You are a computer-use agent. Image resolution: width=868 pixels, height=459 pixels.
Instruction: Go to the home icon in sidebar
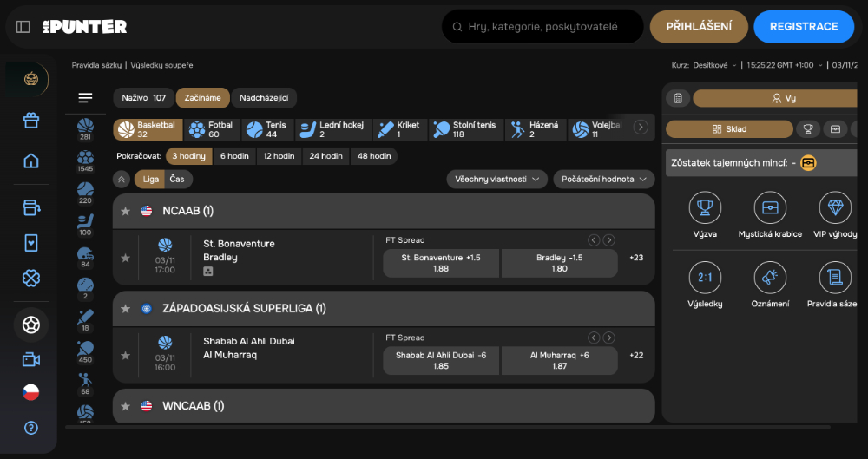coord(31,161)
